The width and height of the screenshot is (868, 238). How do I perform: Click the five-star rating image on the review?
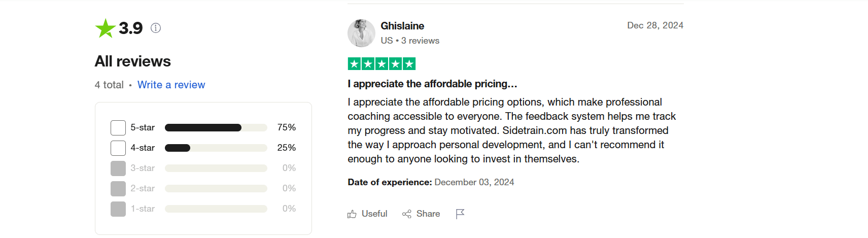tap(381, 64)
